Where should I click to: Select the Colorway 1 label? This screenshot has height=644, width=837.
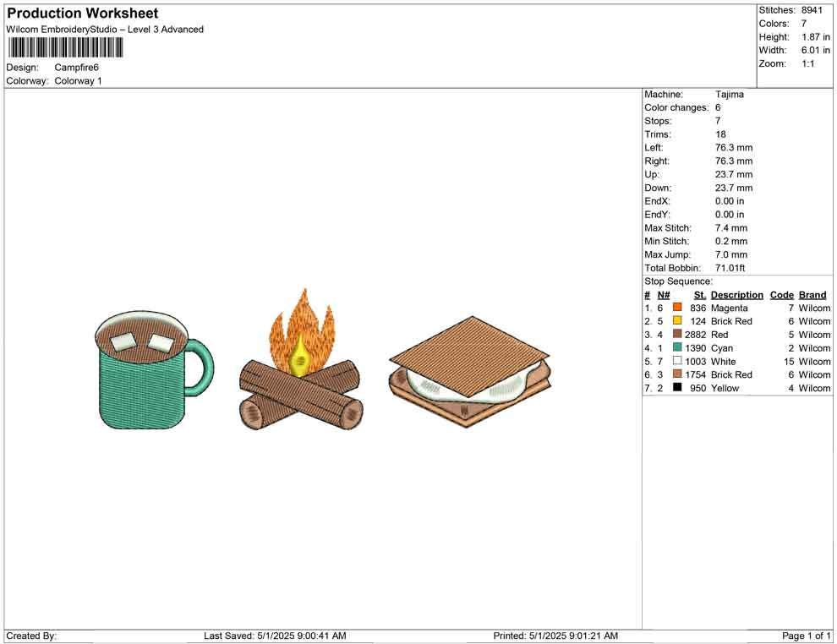[x=79, y=81]
